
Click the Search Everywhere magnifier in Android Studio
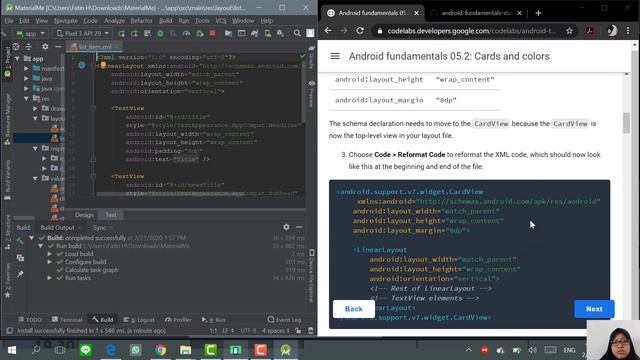[297, 33]
